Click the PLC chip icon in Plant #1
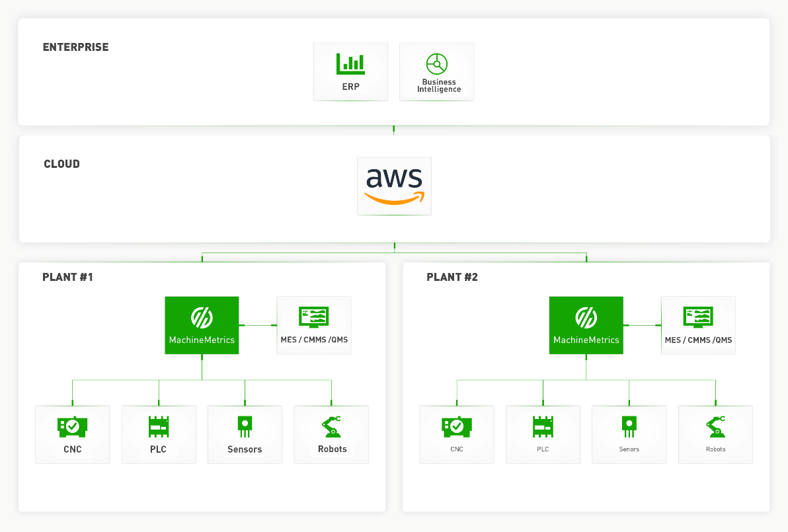Viewport: 788px width, 532px height. click(159, 426)
